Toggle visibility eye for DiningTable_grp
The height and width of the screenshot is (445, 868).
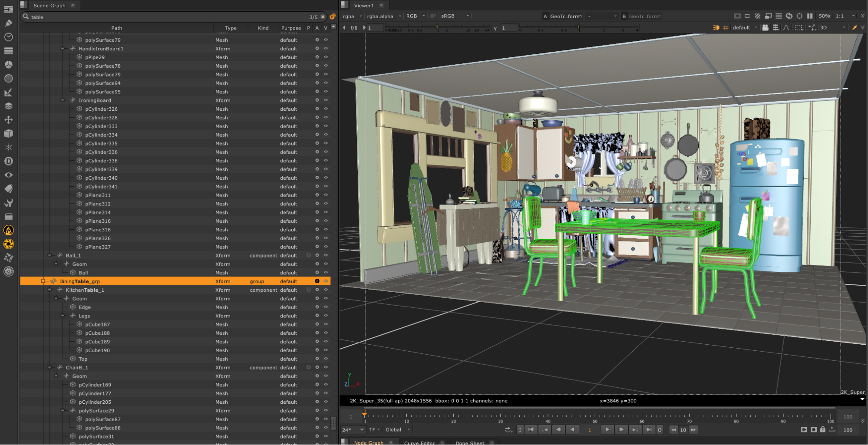(326, 281)
